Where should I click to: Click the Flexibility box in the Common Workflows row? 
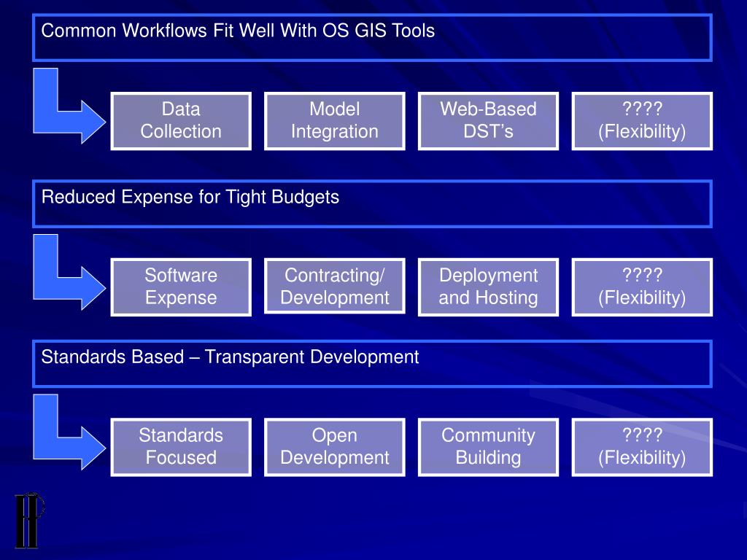click(x=642, y=121)
